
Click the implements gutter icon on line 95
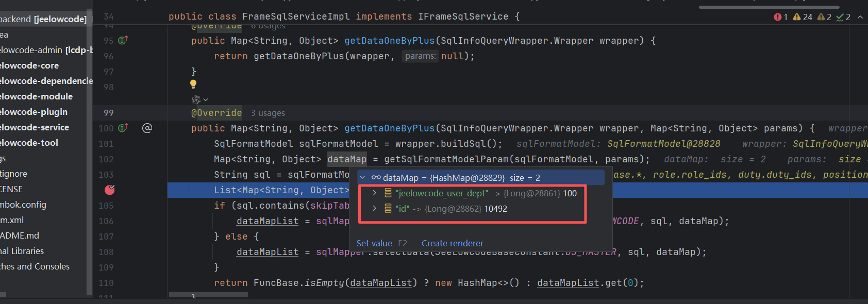coord(123,40)
